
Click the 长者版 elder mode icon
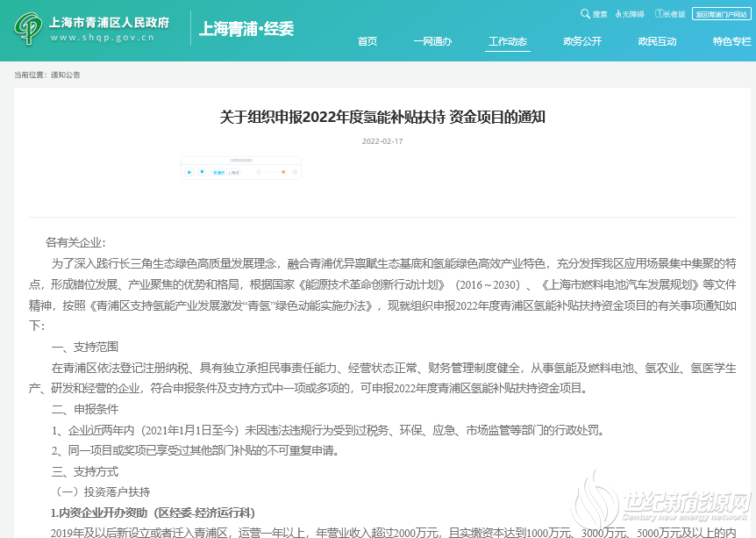click(659, 14)
